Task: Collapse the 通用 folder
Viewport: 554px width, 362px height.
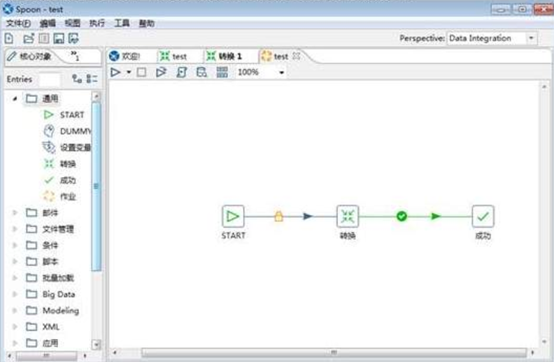Action: [14, 99]
